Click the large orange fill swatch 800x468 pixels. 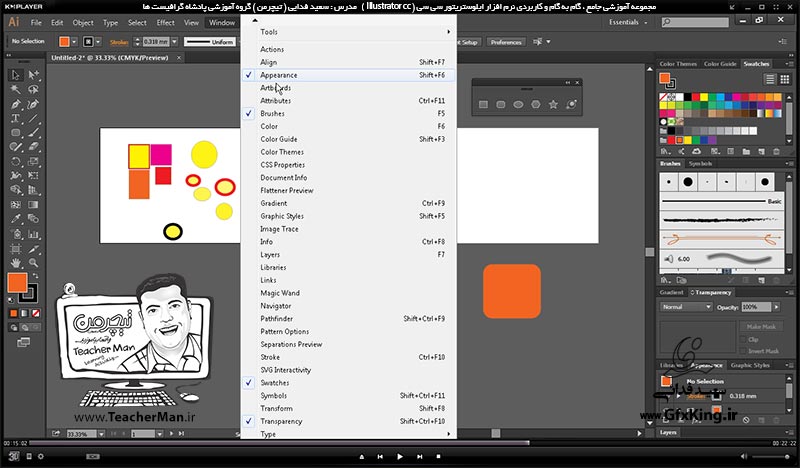point(17,283)
